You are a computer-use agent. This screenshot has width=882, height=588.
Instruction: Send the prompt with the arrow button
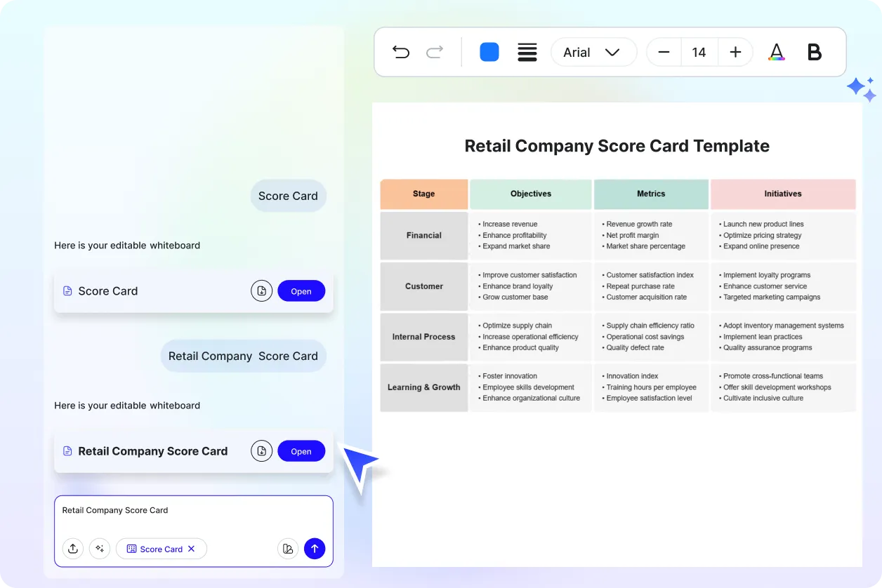pos(315,549)
